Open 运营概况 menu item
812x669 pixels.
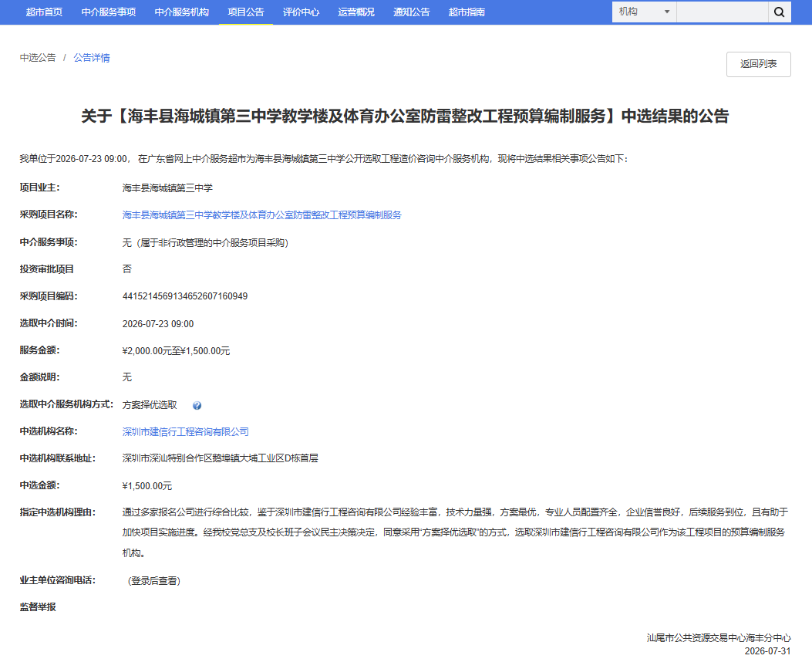[356, 12]
